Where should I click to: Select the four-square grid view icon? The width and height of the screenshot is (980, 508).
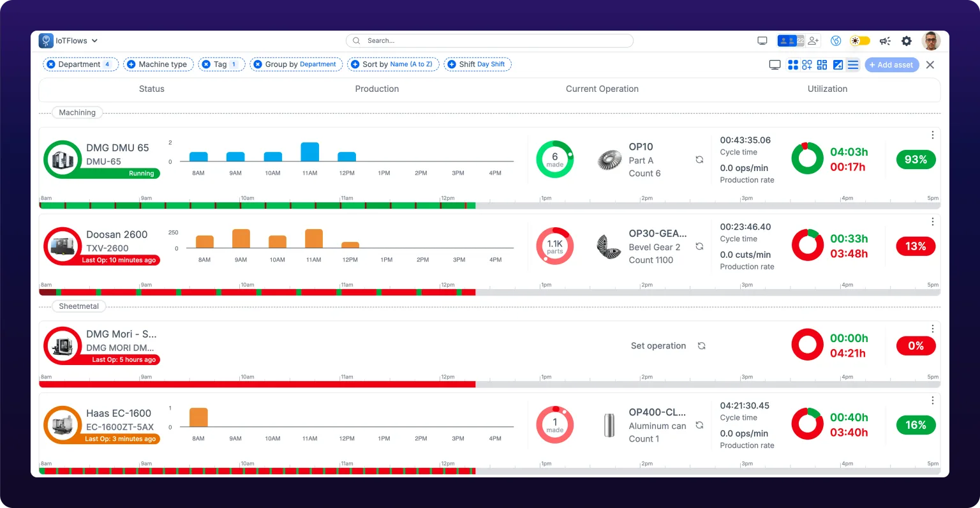[x=793, y=64]
